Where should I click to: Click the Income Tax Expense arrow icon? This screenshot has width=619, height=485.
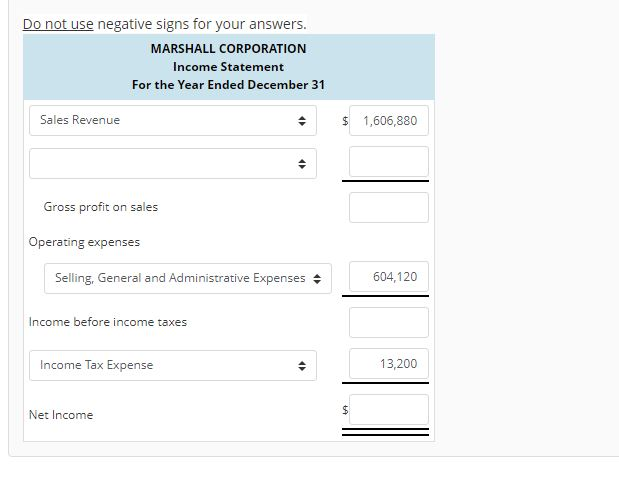302,366
